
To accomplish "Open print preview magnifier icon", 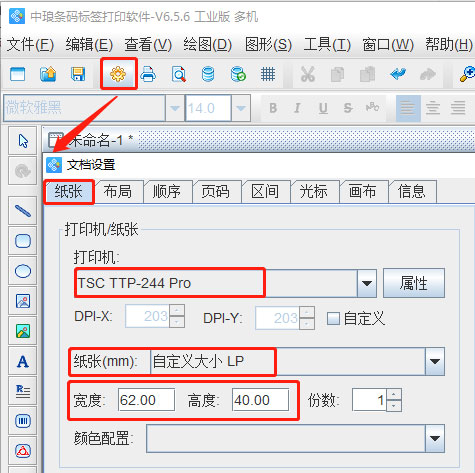I will (x=178, y=74).
